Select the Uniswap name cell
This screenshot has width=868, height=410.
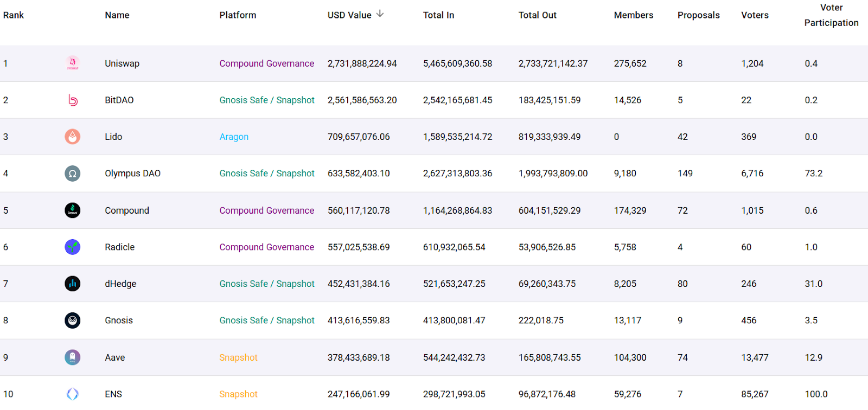coord(122,63)
